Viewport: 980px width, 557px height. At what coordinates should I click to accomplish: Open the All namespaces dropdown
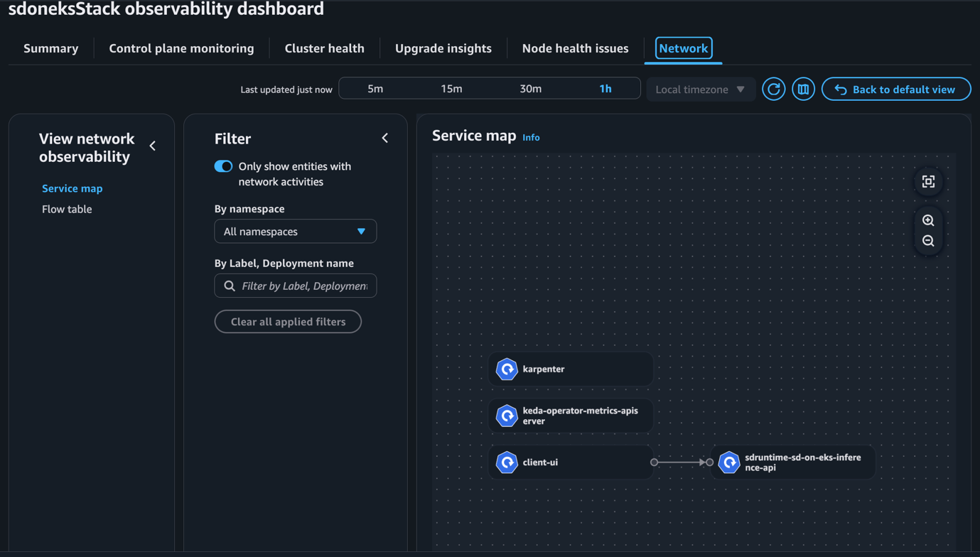point(295,232)
